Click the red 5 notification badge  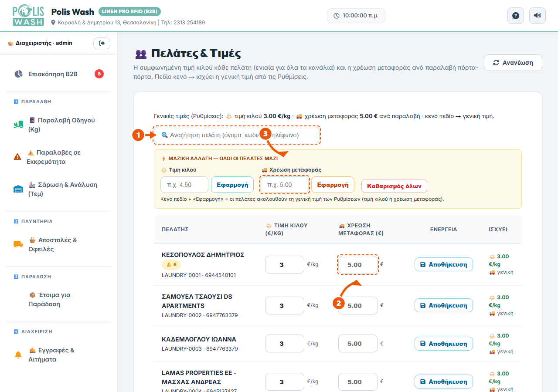point(99,74)
